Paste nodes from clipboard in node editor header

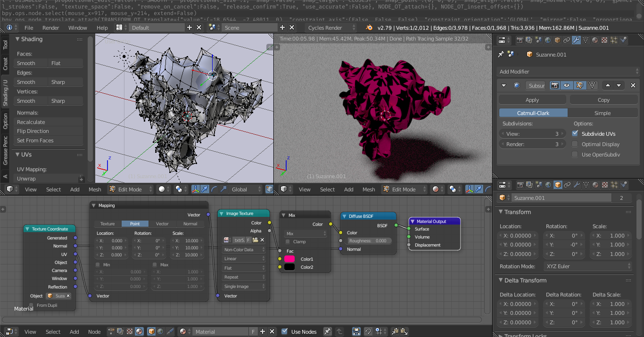coord(405,331)
